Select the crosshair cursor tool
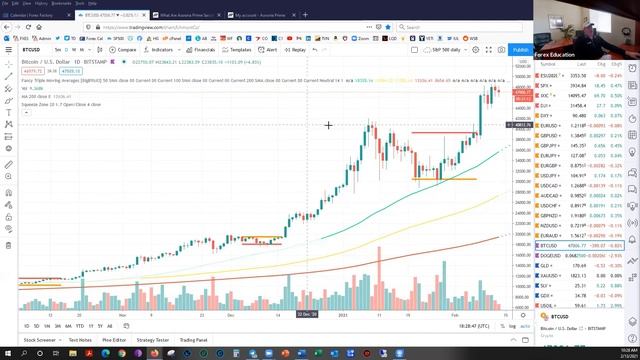 [x=9, y=64]
